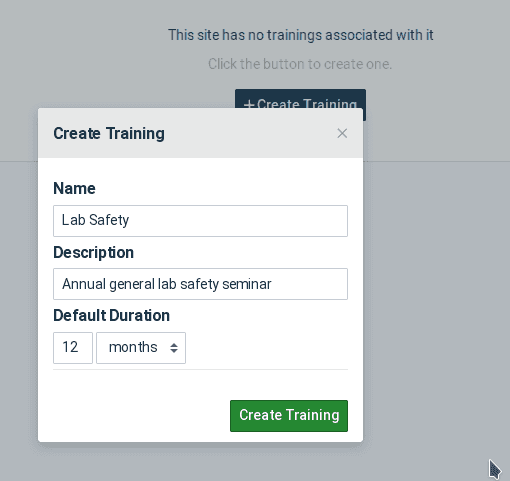
Task: Click the duration number field showing 12
Action: 73,348
